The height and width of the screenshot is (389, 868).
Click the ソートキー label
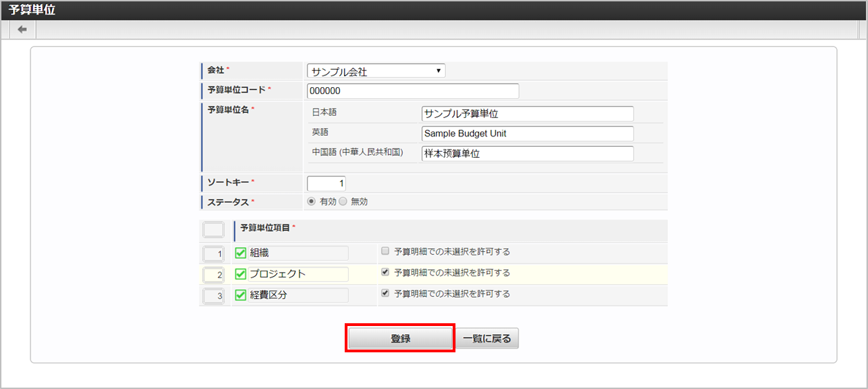click(x=228, y=182)
